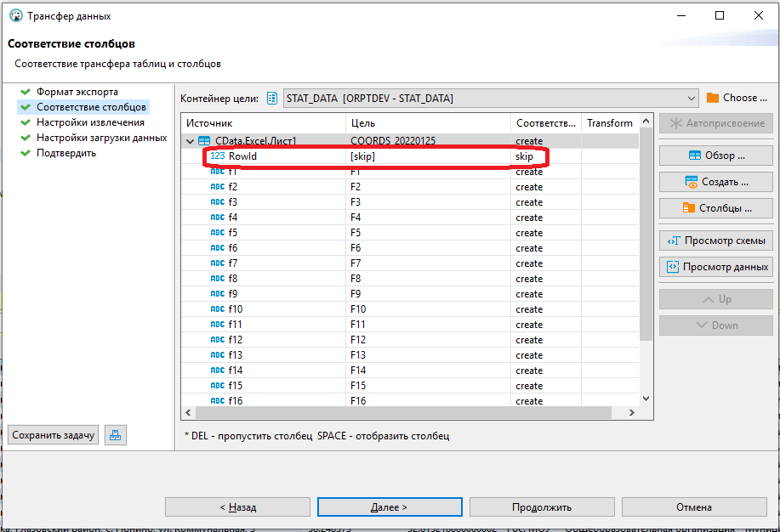Click the Создать button
This screenshot has height=532, width=780.
click(x=715, y=181)
